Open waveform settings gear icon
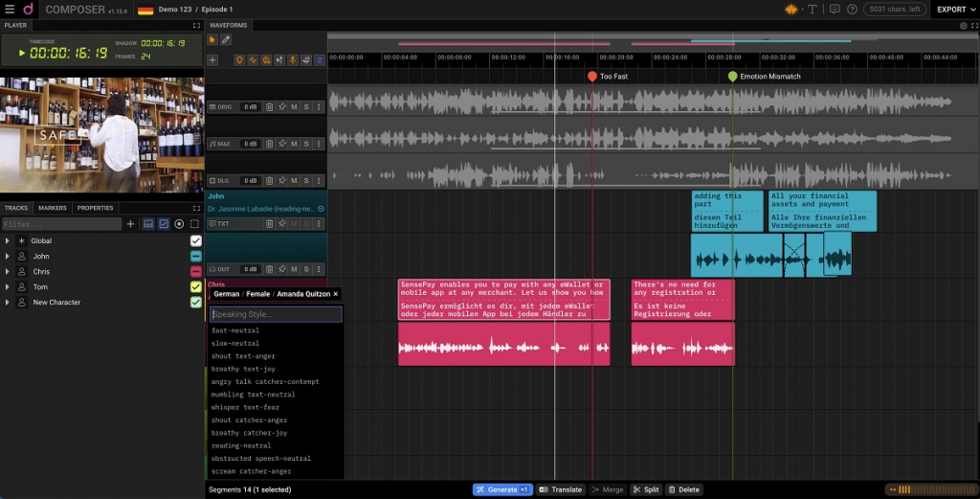 [964, 26]
